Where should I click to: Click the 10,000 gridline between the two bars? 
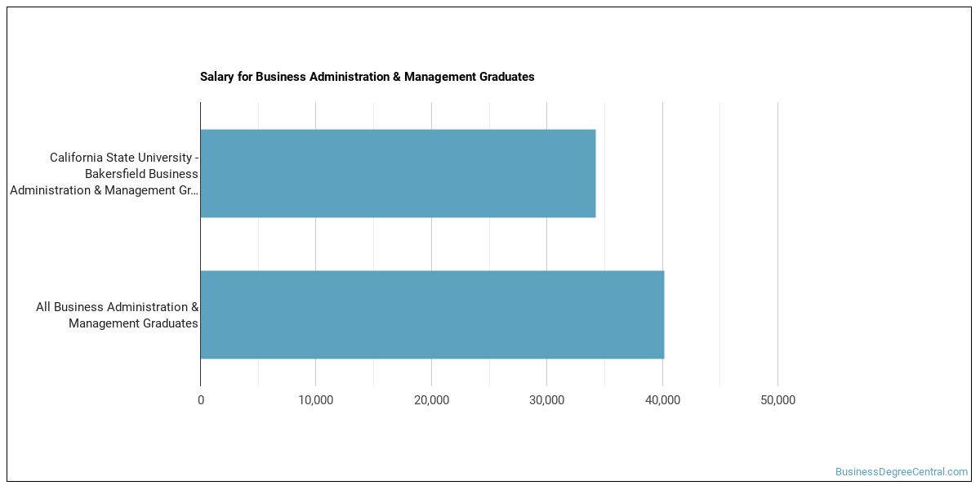coord(316,243)
